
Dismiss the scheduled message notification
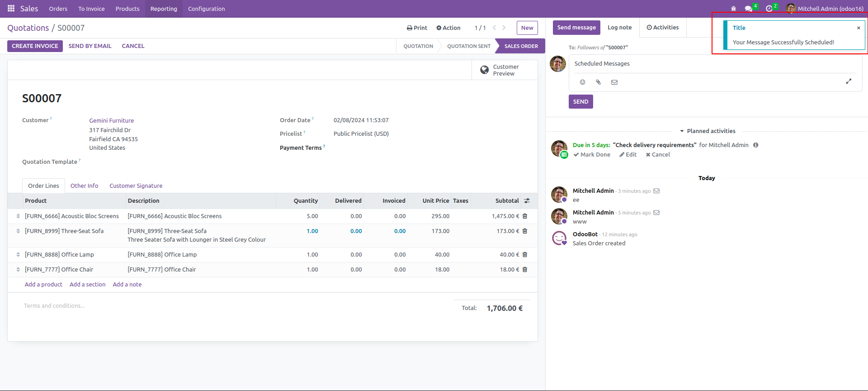[x=859, y=28]
